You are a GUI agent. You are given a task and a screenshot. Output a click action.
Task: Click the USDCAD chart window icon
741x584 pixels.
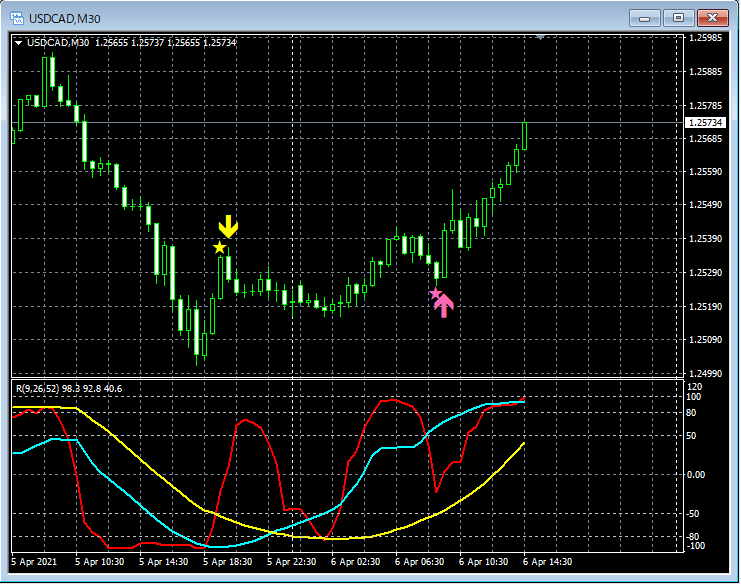coord(17,18)
